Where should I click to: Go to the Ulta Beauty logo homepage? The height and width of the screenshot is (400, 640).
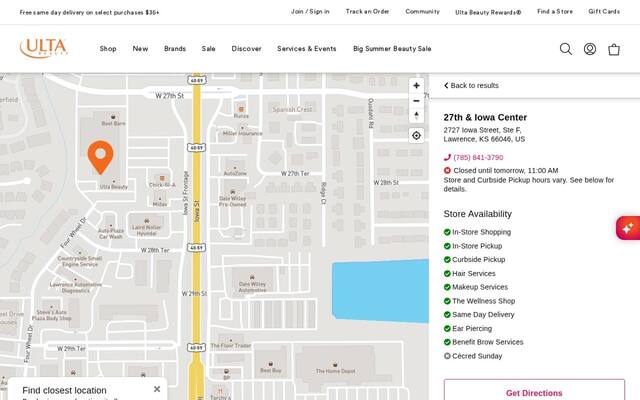[44, 48]
